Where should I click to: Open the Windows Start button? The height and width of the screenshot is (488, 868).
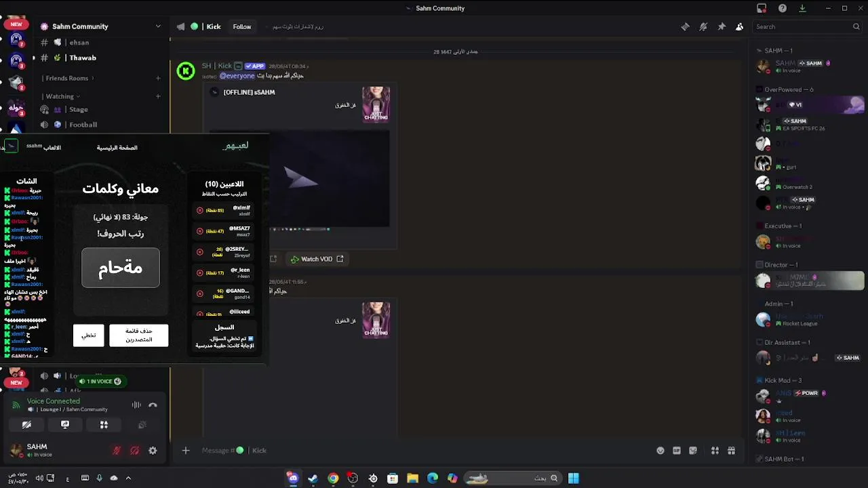click(574, 479)
